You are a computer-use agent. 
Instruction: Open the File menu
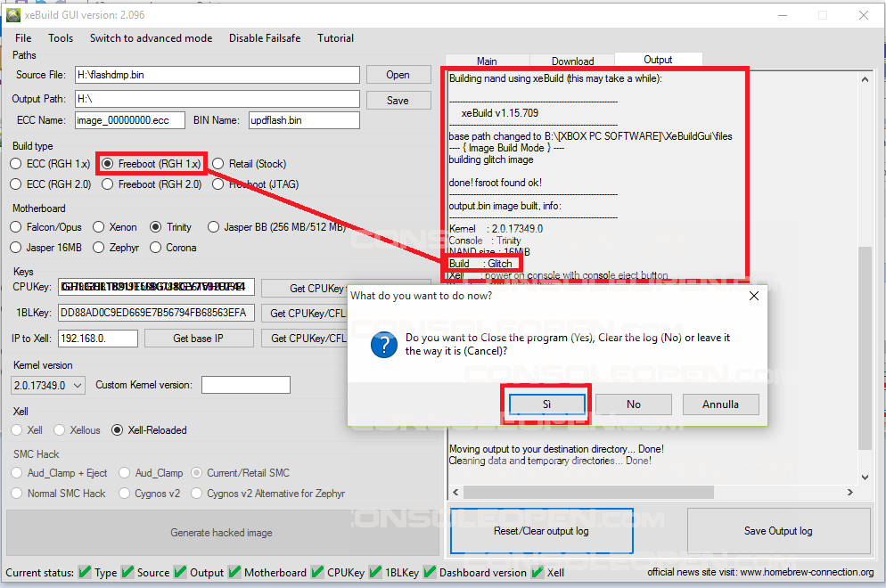point(23,38)
